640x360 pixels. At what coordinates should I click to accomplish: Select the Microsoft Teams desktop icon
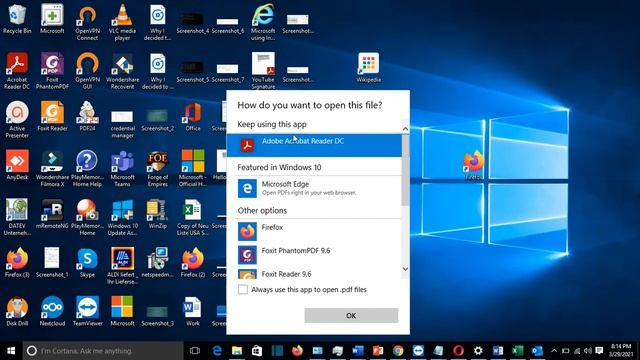[x=122, y=169]
